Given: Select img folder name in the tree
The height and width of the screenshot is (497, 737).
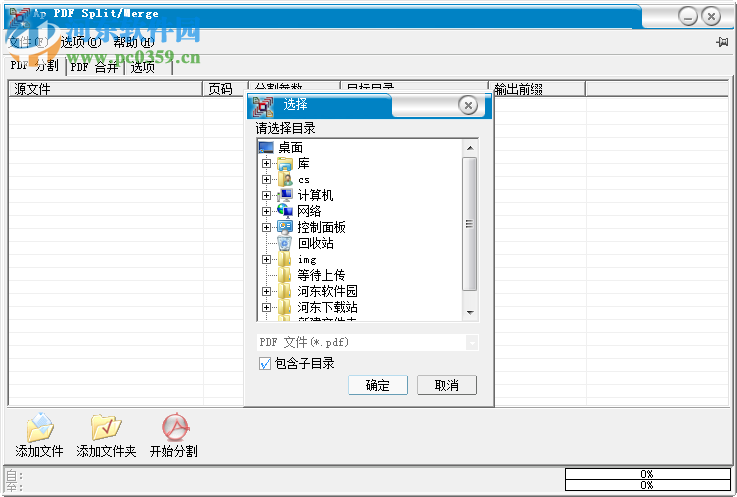Looking at the screenshot, I should tap(307, 260).
